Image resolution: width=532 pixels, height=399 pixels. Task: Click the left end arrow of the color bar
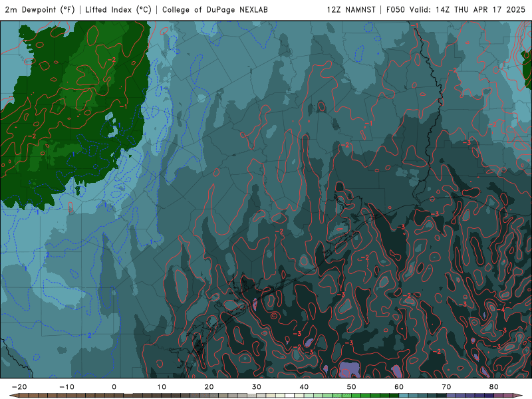pyautogui.click(x=14, y=396)
